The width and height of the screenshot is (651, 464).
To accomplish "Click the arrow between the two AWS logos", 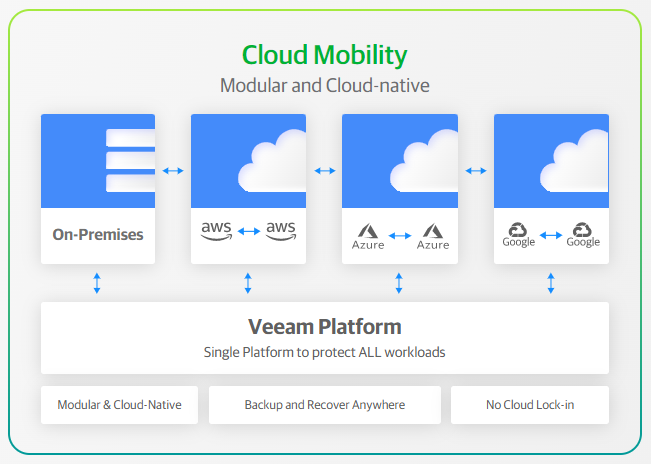I will (x=249, y=231).
